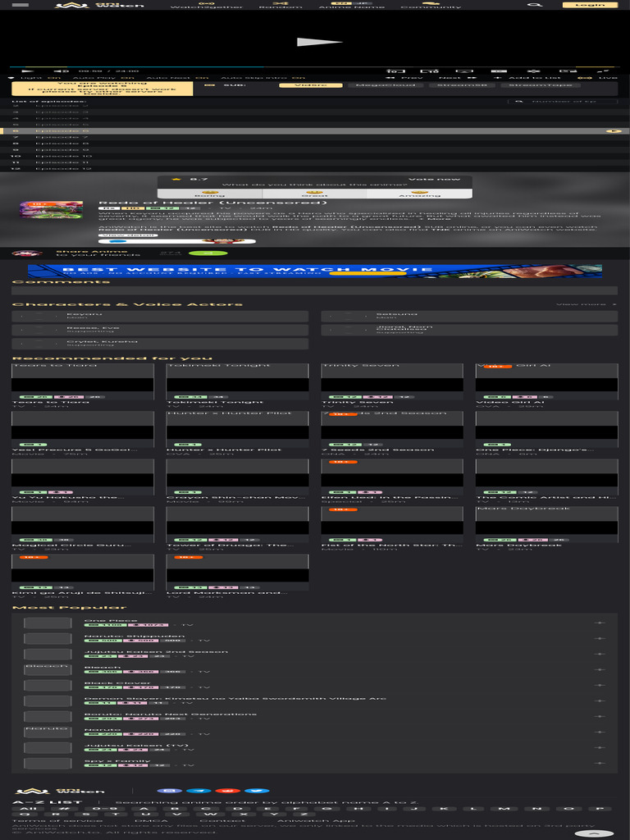The image size is (630, 840).
Task: Click the Login button
Action: (590, 5)
